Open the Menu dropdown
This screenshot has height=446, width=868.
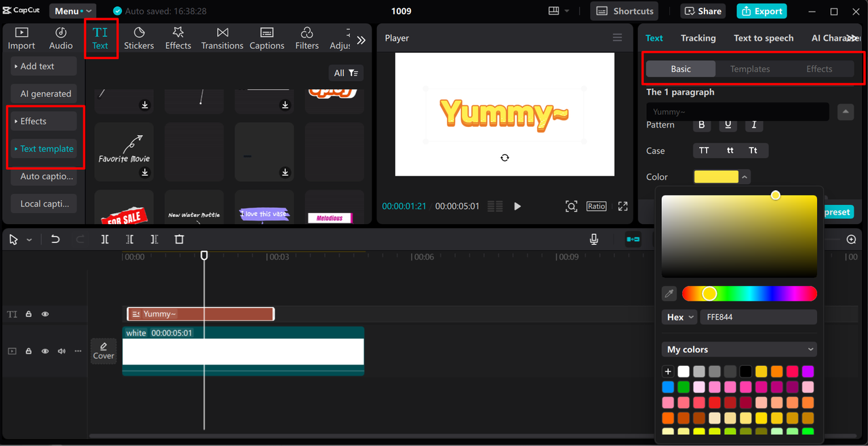72,11
